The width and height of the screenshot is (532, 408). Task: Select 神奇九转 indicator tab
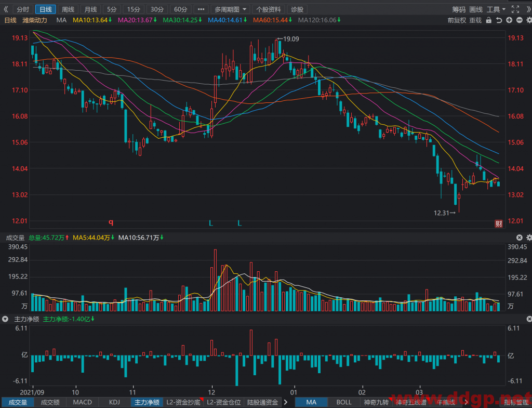pyautogui.click(x=376, y=402)
